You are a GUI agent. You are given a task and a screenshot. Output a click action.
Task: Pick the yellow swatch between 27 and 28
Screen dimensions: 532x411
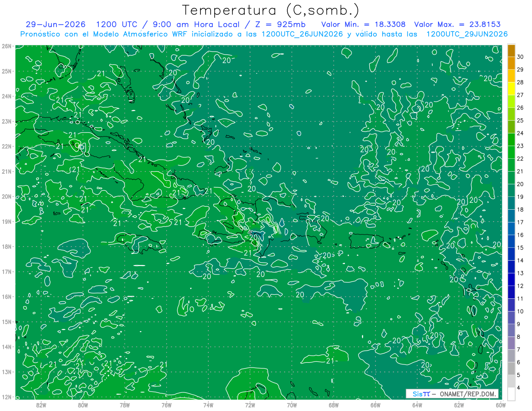pyautogui.click(x=512, y=88)
